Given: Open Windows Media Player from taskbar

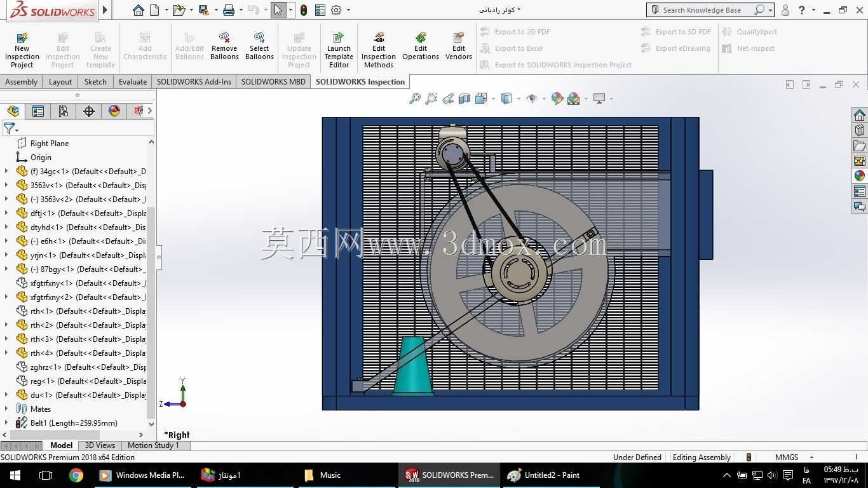Looking at the screenshot, I should coord(142,475).
